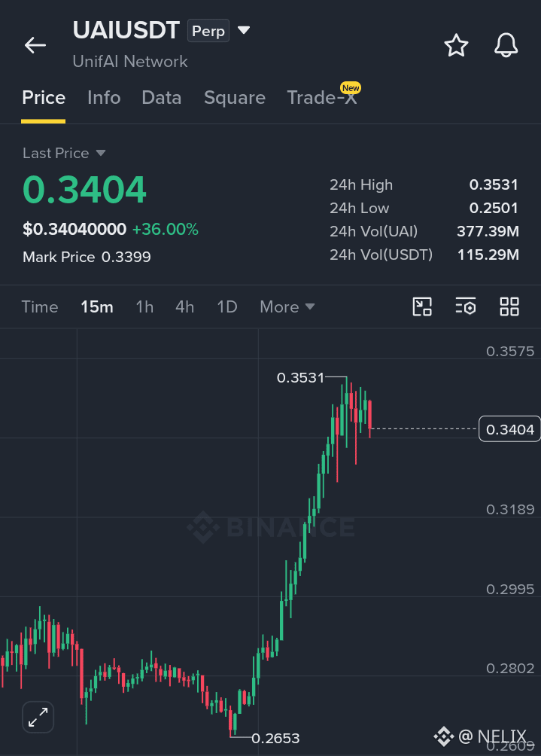Switch to the Square tab
Viewport: 541px width, 756px height.
235,98
